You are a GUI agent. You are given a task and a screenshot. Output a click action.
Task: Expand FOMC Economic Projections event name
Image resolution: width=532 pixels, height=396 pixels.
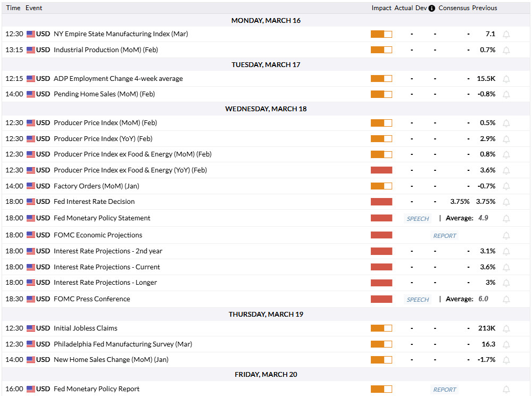(x=98, y=235)
